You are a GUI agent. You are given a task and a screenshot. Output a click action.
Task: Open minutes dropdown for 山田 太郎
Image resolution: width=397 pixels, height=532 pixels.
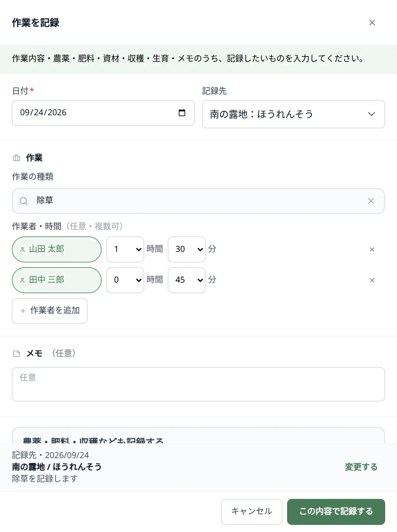pyautogui.click(x=187, y=249)
